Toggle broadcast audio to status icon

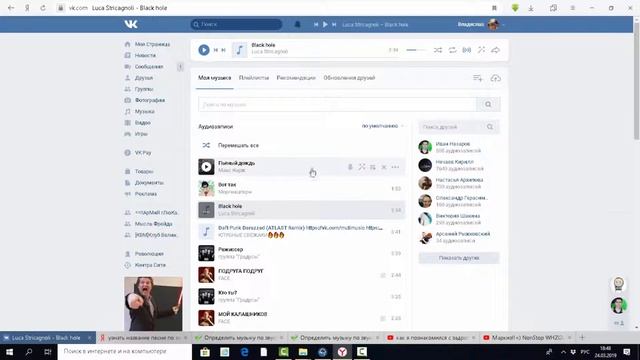click(467, 50)
